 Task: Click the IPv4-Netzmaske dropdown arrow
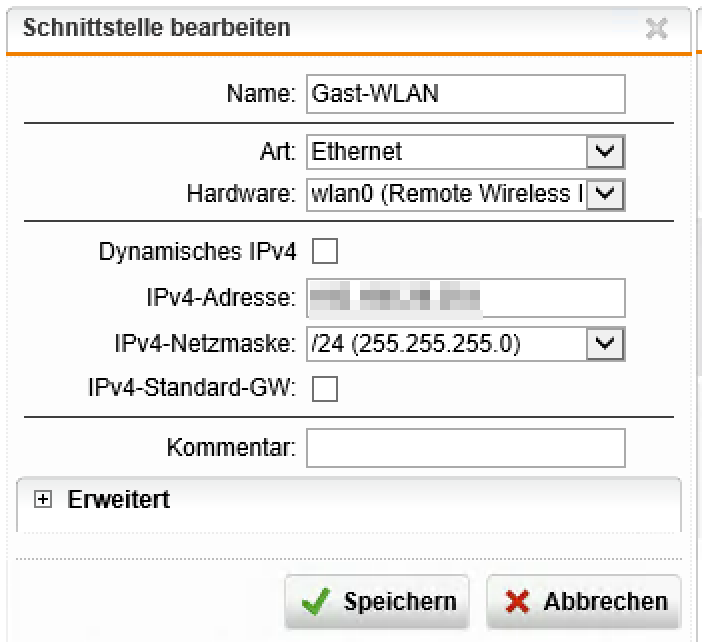tap(604, 345)
